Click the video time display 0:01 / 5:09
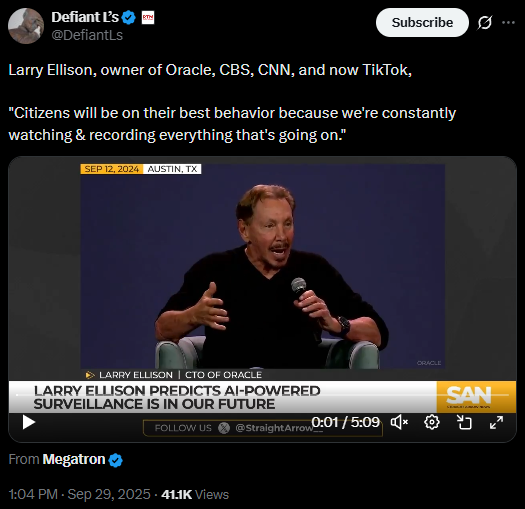 [346, 422]
